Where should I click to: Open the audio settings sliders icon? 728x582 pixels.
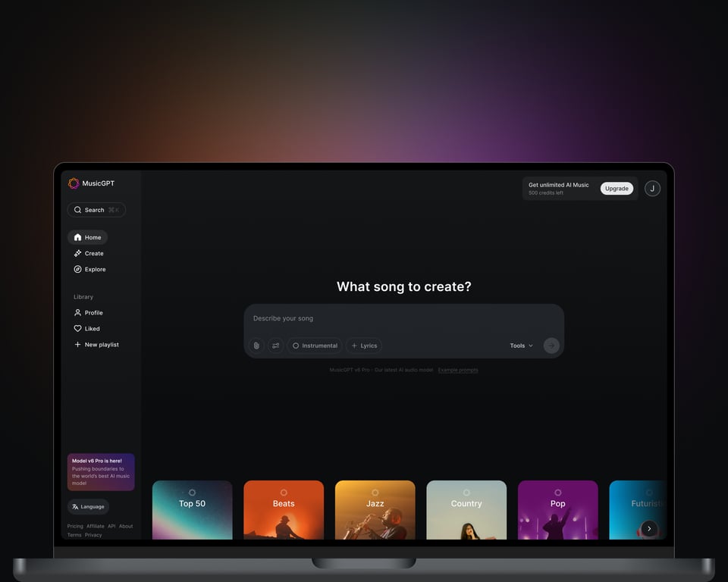click(275, 345)
